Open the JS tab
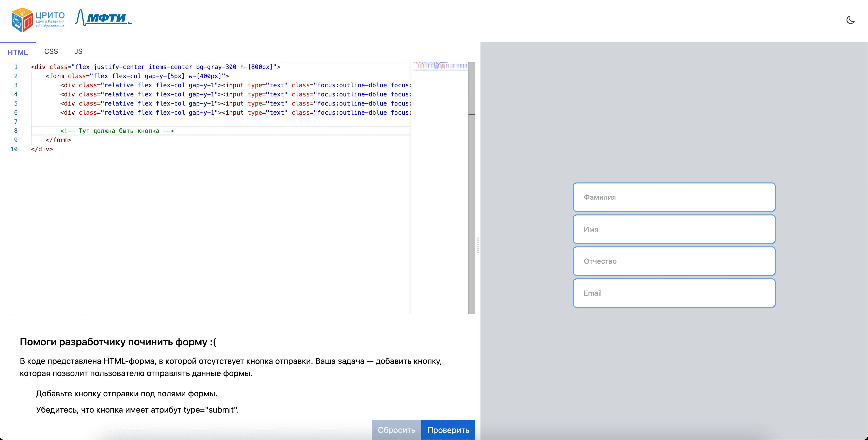868x440 pixels. (x=78, y=52)
